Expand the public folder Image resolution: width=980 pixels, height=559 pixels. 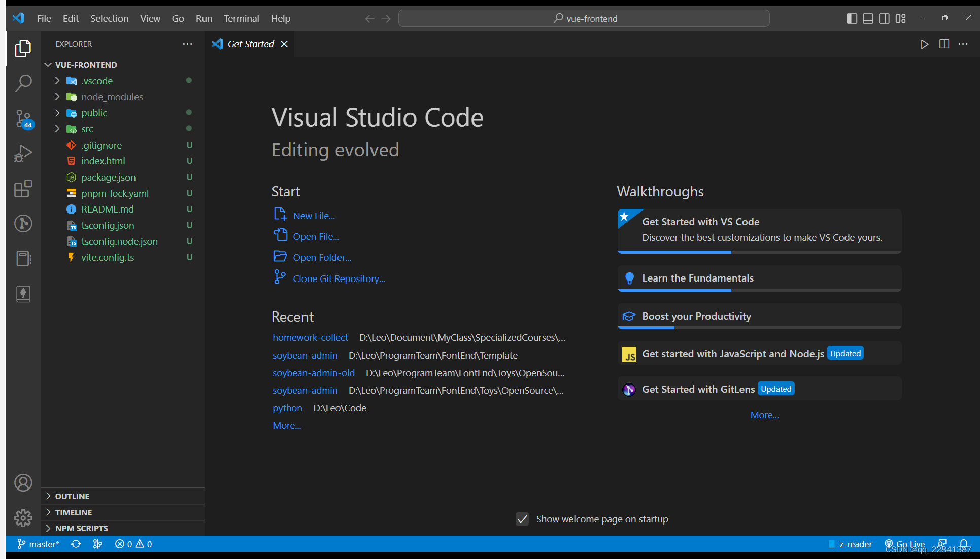tap(122, 113)
